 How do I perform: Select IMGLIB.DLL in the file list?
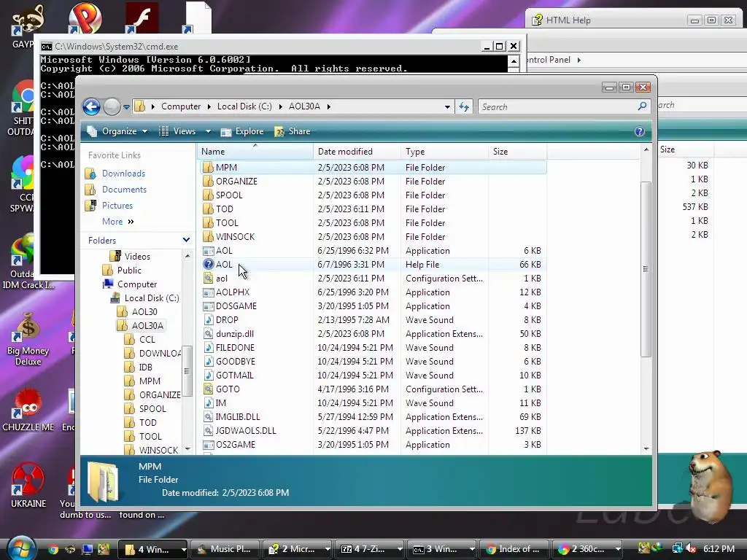(238, 416)
